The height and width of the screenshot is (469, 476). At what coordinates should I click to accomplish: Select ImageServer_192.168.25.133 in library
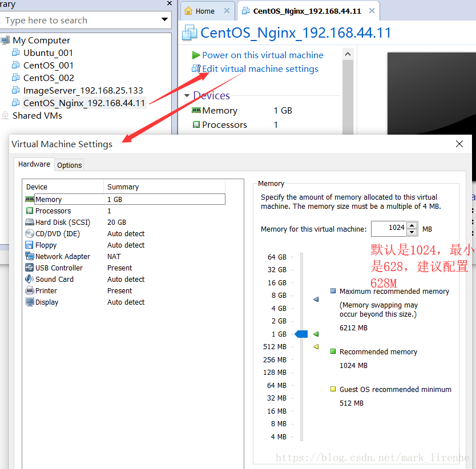83,91
